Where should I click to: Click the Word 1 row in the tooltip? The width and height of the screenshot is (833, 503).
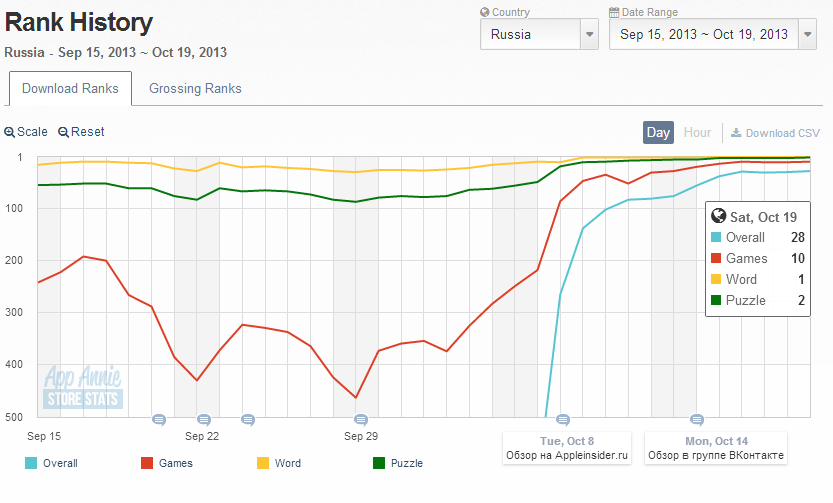coord(758,279)
